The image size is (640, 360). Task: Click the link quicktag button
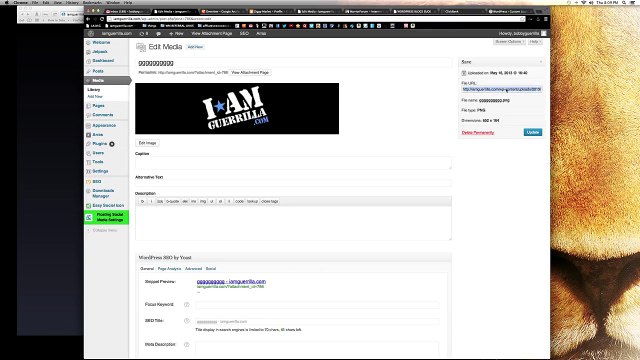coord(160,202)
